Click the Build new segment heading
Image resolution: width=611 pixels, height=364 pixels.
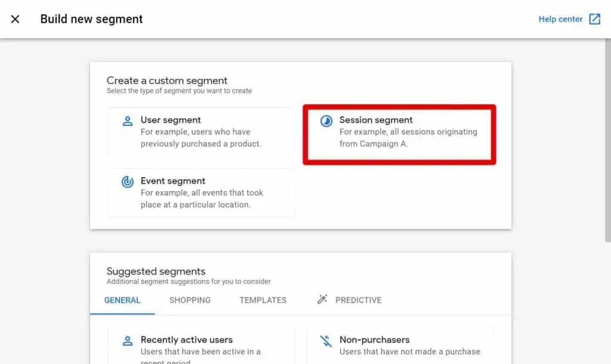pyautogui.click(x=91, y=18)
